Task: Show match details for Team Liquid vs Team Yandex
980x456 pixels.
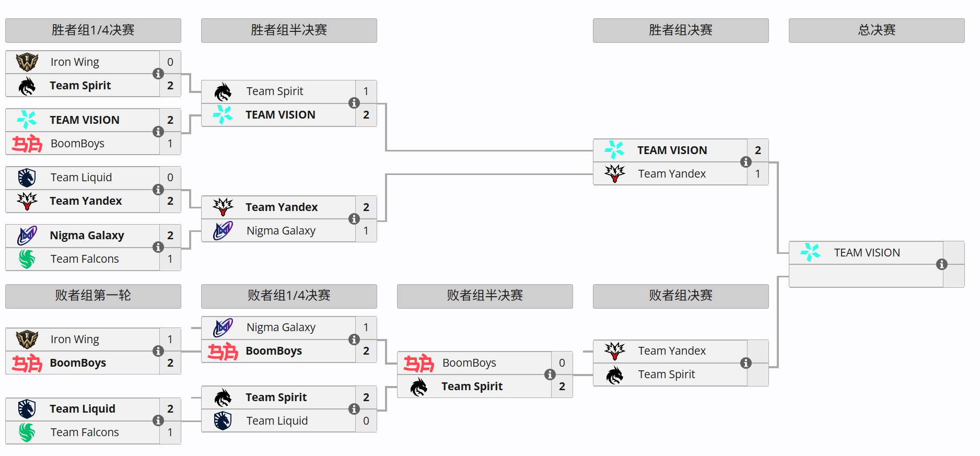Action: pos(158,190)
